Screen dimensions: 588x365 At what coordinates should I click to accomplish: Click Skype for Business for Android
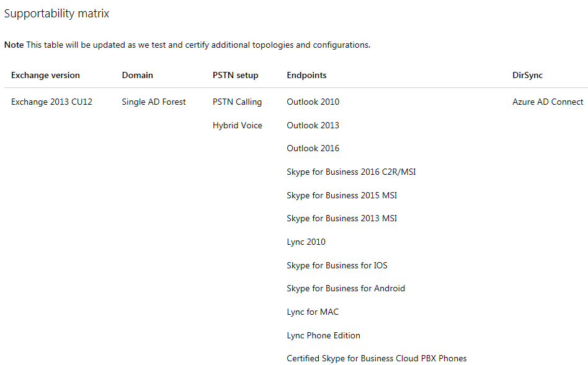345,288
